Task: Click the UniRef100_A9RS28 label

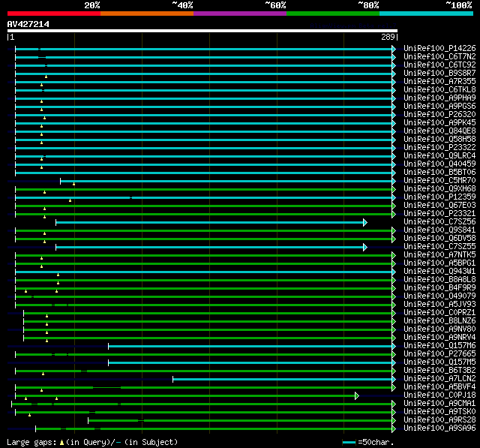Action: (x=439, y=420)
